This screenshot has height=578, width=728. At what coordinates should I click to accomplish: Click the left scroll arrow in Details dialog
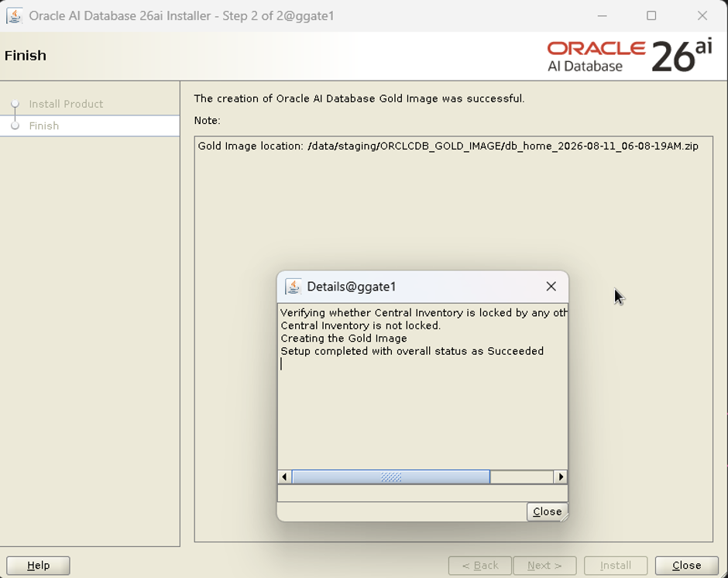pyautogui.click(x=284, y=477)
